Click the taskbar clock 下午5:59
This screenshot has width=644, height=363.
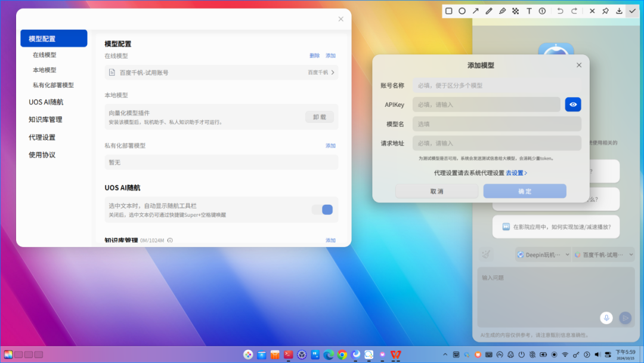pos(625,355)
